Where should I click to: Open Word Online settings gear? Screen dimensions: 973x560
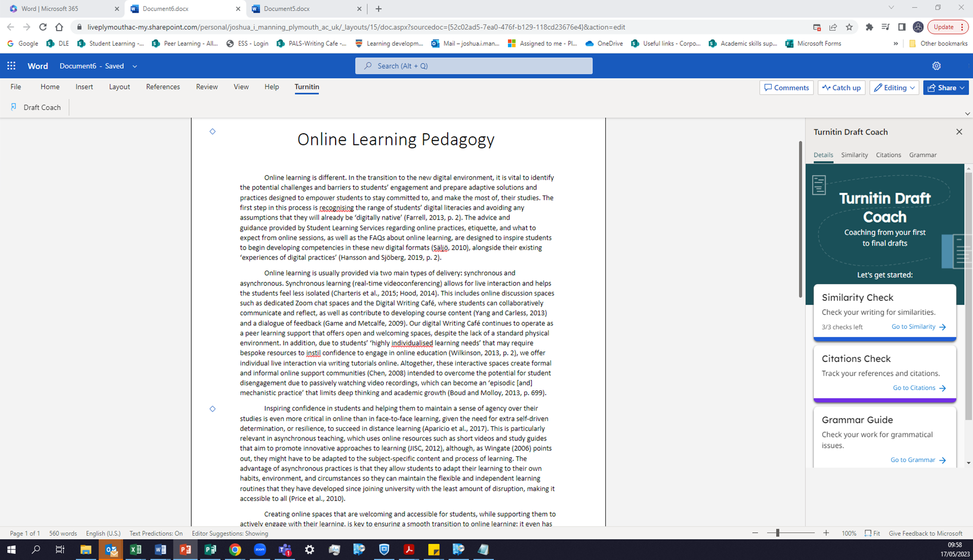click(x=937, y=65)
